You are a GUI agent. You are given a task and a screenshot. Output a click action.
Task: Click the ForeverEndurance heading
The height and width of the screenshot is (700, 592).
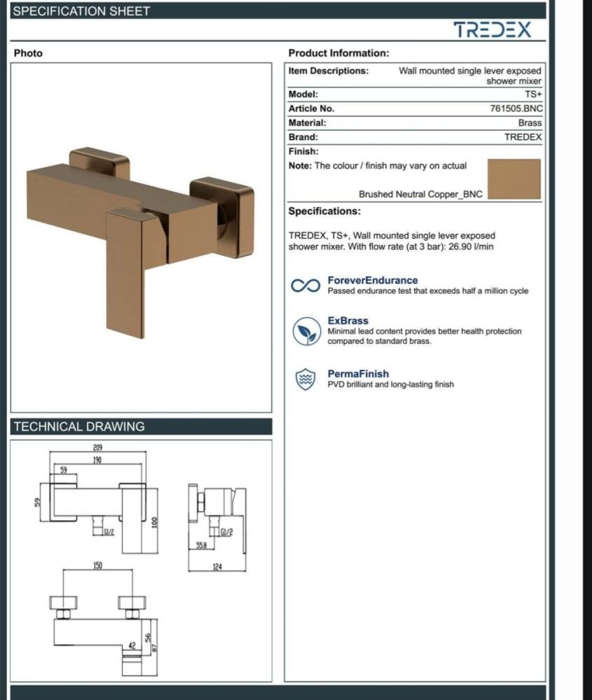pos(372,281)
